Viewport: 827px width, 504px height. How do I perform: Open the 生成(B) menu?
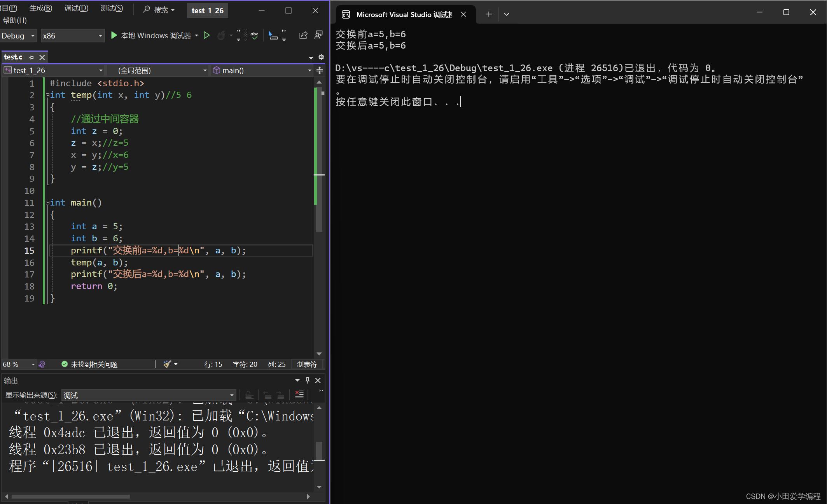pyautogui.click(x=41, y=8)
